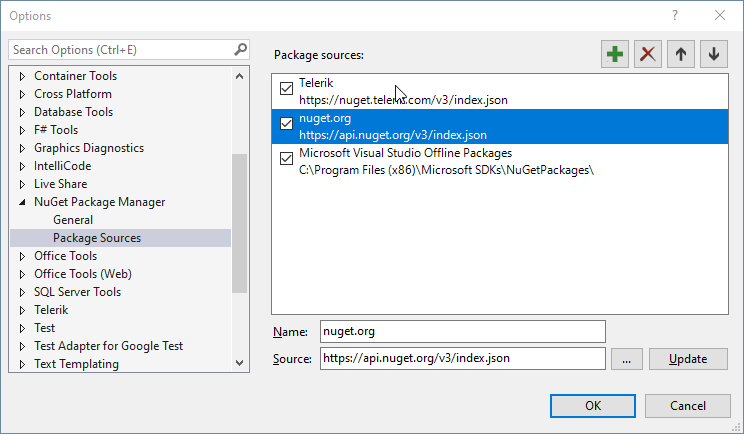Select Container Tools in options tree
744x434 pixels.
(x=75, y=76)
